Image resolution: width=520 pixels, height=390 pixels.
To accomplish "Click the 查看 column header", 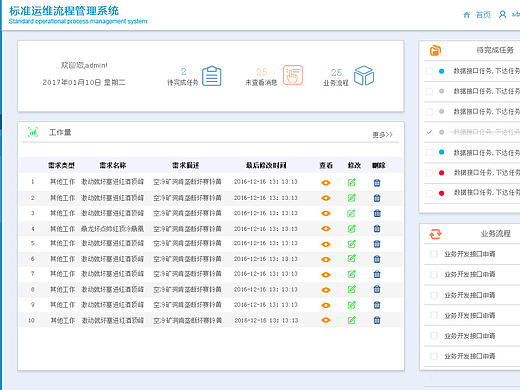I will tap(326, 165).
